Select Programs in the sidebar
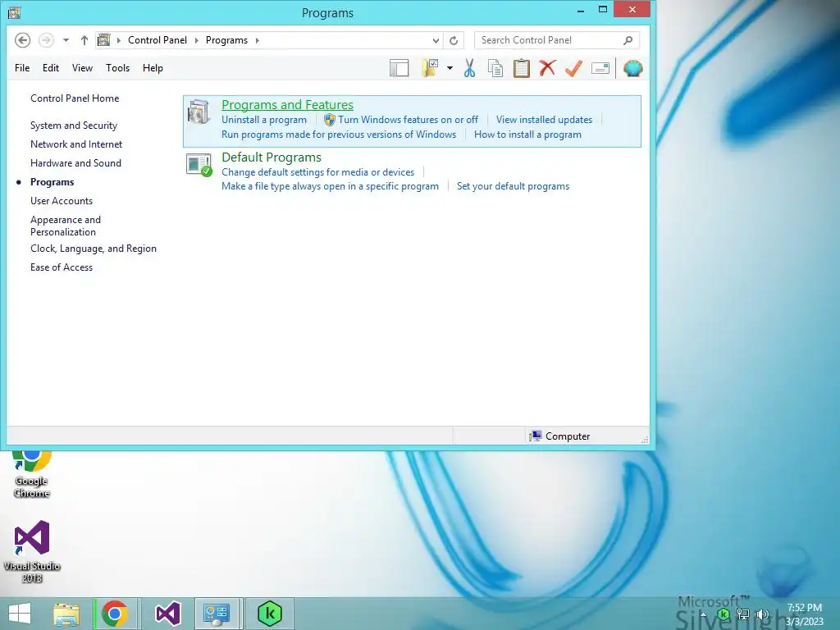Image resolution: width=840 pixels, height=630 pixels. tap(52, 182)
